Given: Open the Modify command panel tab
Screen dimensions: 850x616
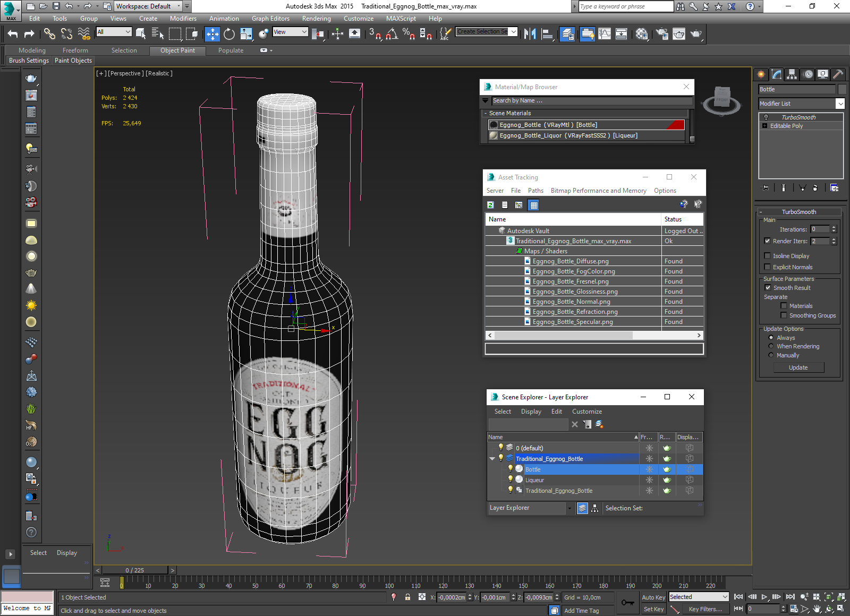Looking at the screenshot, I should tap(777, 74).
